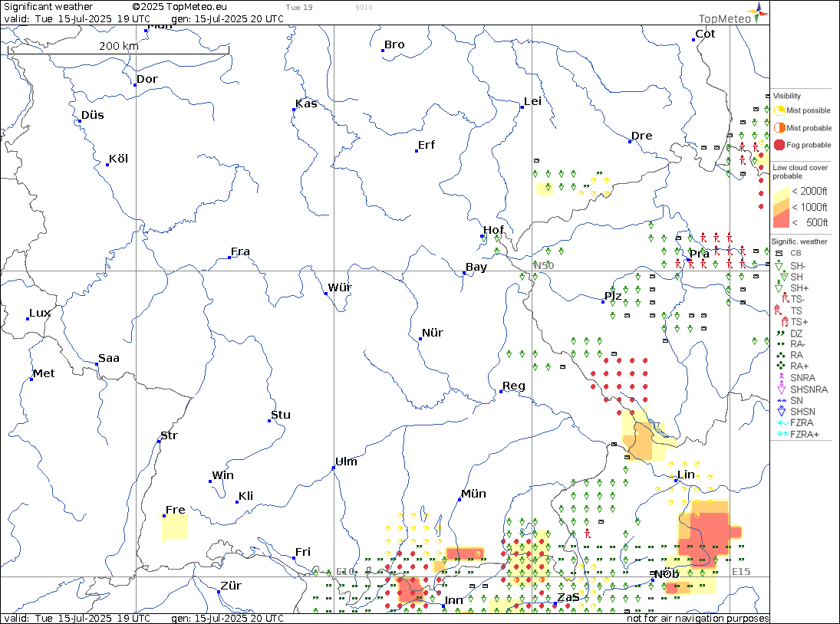840x624 pixels.
Task: Click the Bro city label
Action: tap(394, 45)
